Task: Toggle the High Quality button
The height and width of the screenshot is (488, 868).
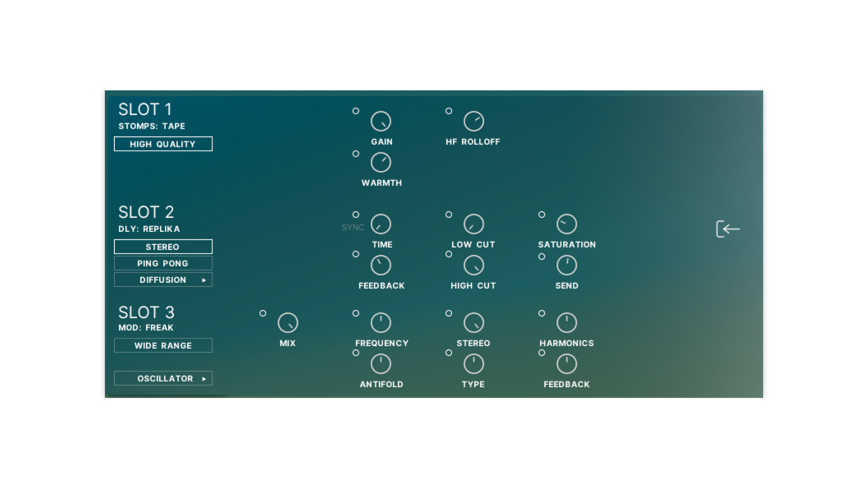Action: (163, 144)
